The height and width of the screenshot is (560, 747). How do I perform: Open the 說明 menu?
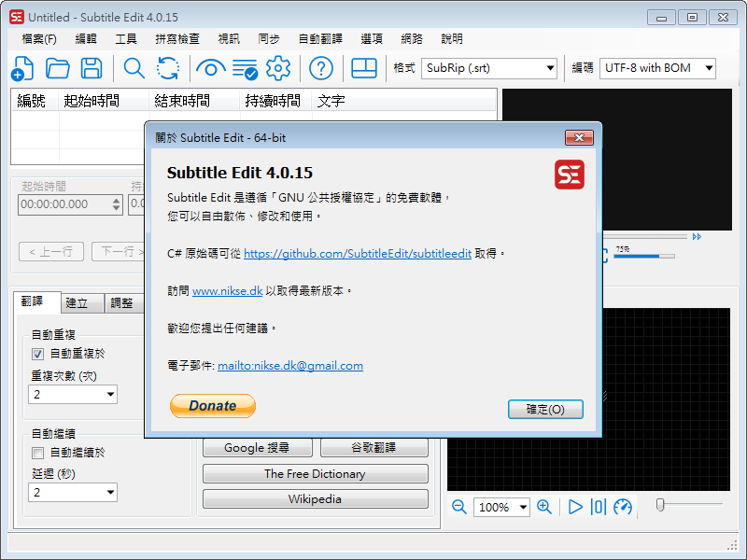pyautogui.click(x=452, y=39)
